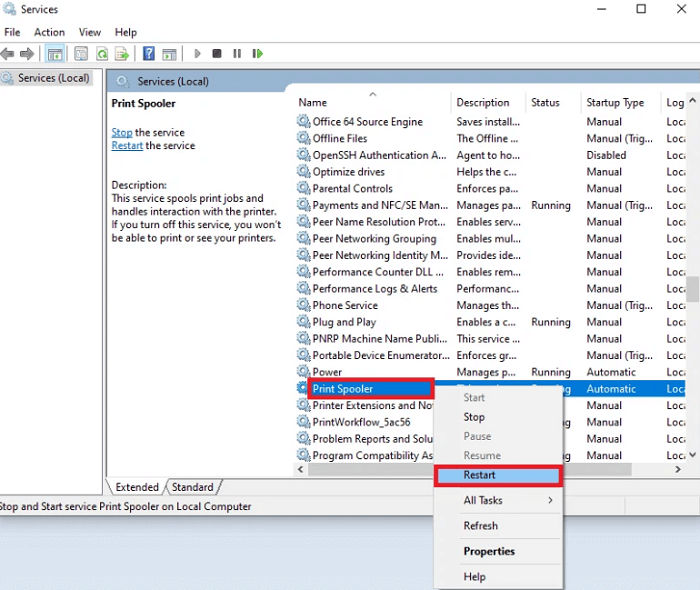Click the gear icon of Program Compatibility service
Image resolution: width=700 pixels, height=590 pixels.
click(304, 456)
